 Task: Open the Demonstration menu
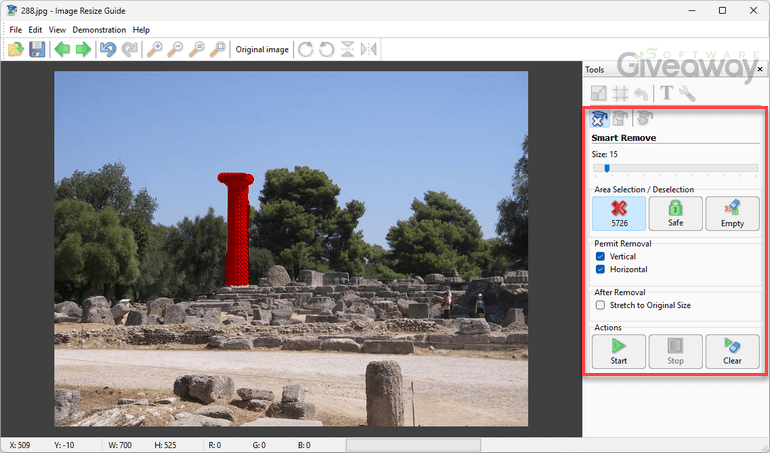point(99,30)
